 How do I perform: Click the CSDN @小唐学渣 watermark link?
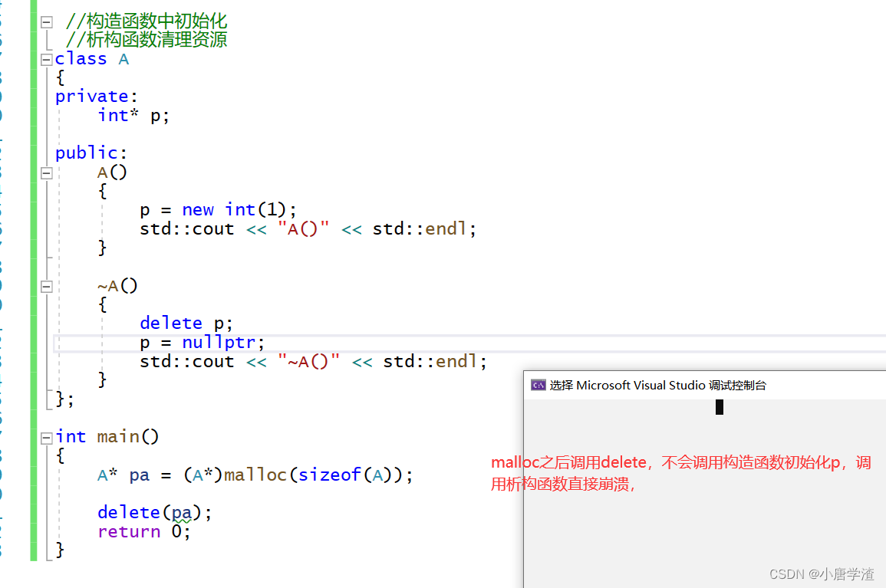[821, 574]
